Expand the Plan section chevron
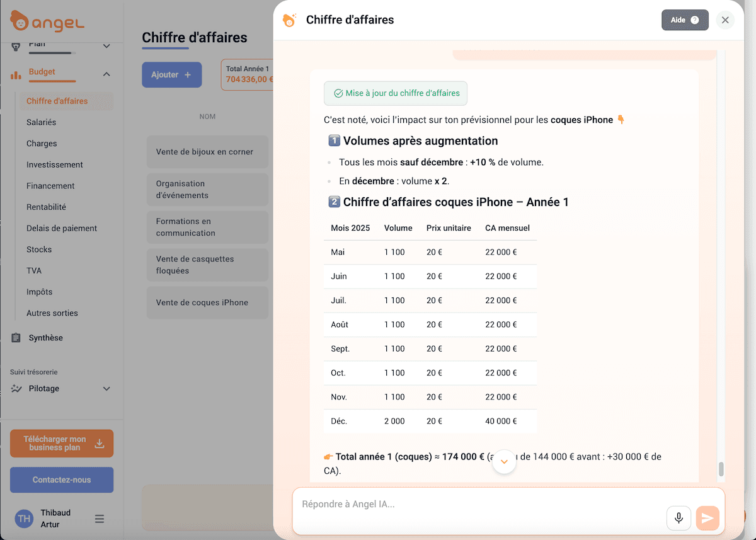Viewport: 756px width, 540px height. [x=106, y=46]
